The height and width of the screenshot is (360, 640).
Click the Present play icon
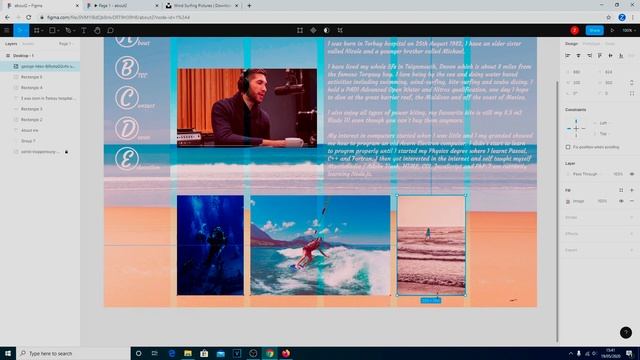[x=612, y=30]
